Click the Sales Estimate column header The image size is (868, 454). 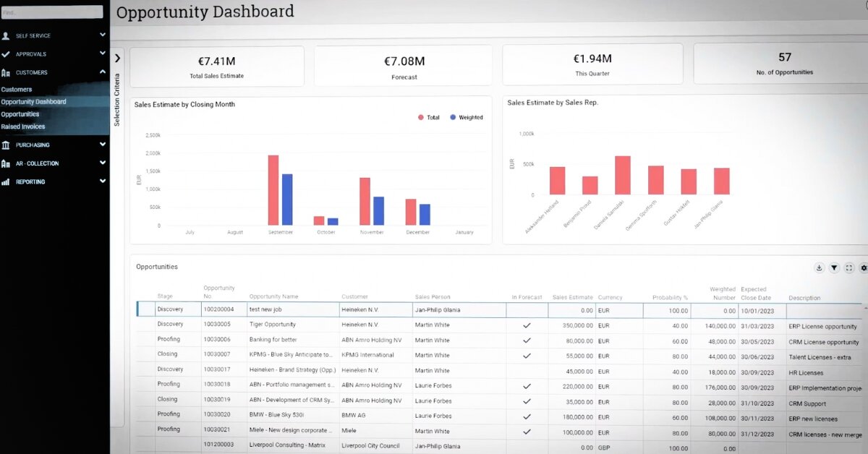(x=572, y=297)
